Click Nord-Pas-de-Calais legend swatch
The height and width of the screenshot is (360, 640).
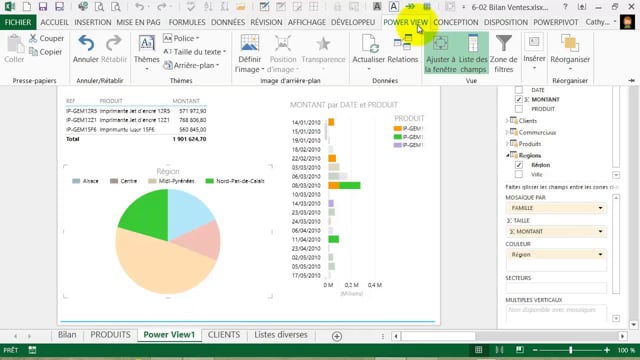(x=209, y=181)
